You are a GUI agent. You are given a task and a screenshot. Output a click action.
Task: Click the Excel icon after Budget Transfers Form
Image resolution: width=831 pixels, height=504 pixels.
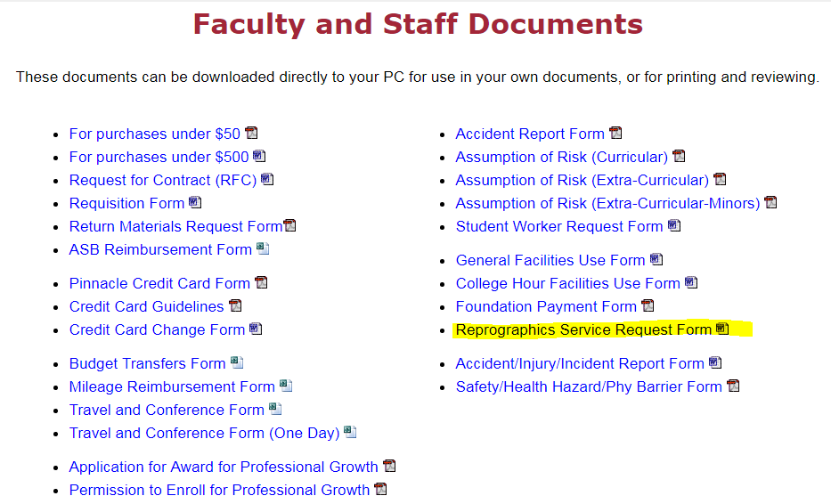pyautogui.click(x=237, y=363)
